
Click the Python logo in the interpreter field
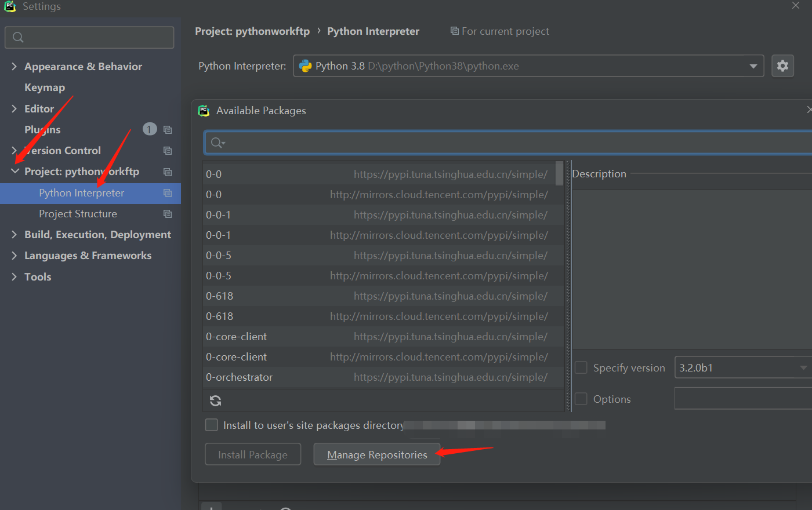pyautogui.click(x=305, y=66)
